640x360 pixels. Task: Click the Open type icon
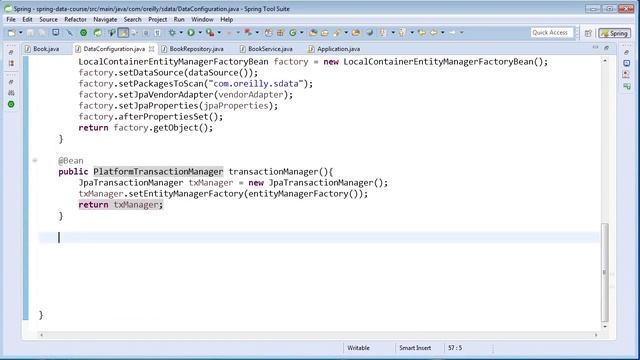313,33
